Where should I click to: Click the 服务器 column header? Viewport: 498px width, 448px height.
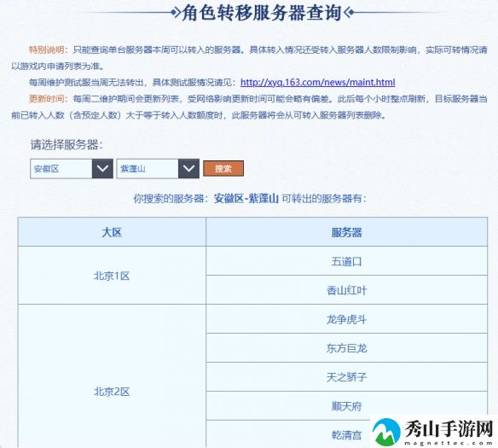[346, 232]
